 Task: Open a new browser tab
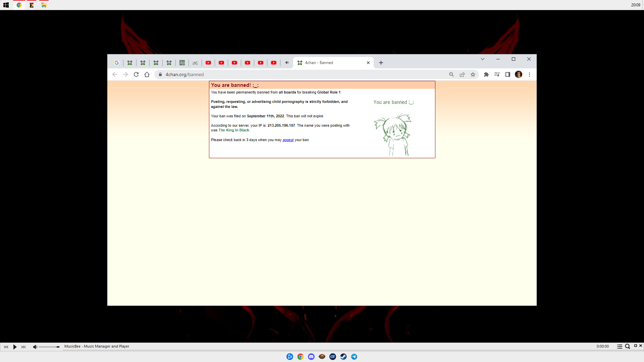[381, 63]
